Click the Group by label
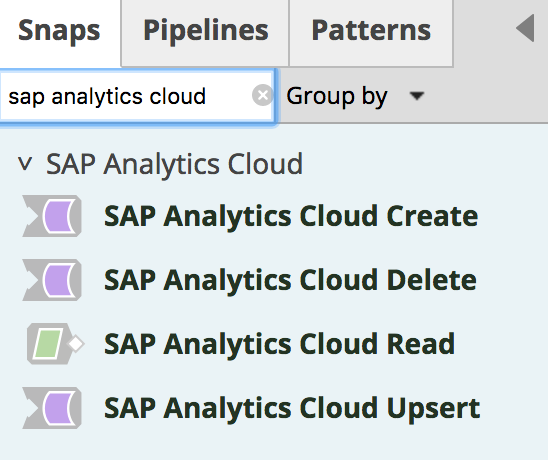Screen dimensions: 548x460 tap(337, 96)
